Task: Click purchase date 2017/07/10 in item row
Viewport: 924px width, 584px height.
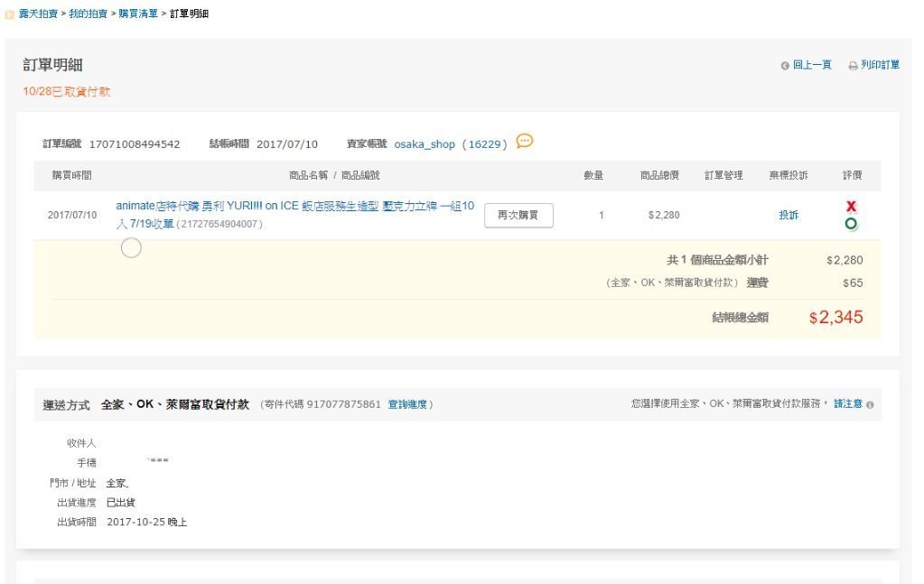Action: pyautogui.click(x=72, y=216)
